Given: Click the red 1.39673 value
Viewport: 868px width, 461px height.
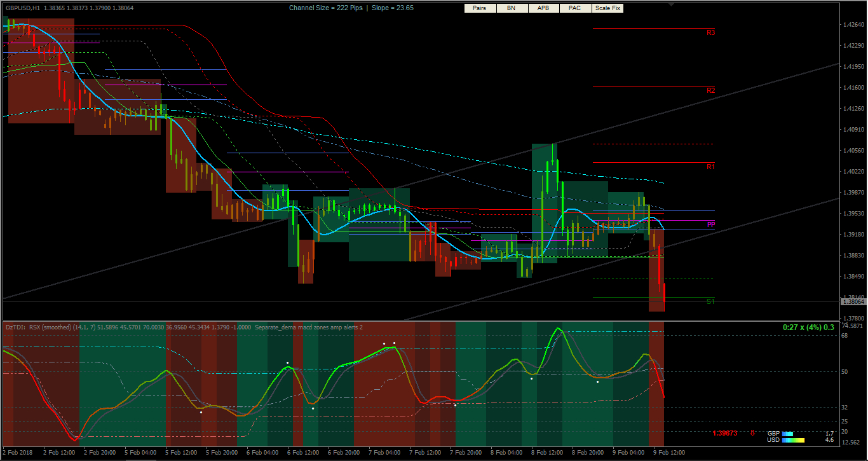Looking at the screenshot, I should (x=724, y=433).
